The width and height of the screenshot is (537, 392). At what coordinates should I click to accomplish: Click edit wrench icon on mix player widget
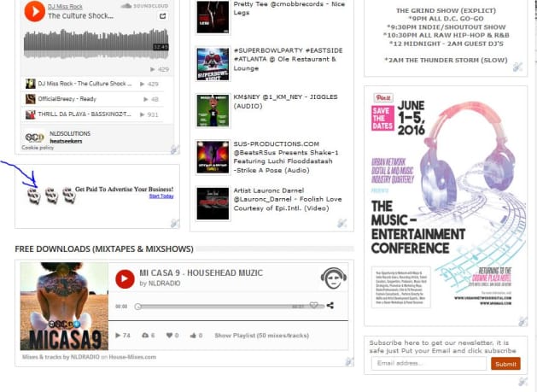pyautogui.click(x=349, y=361)
